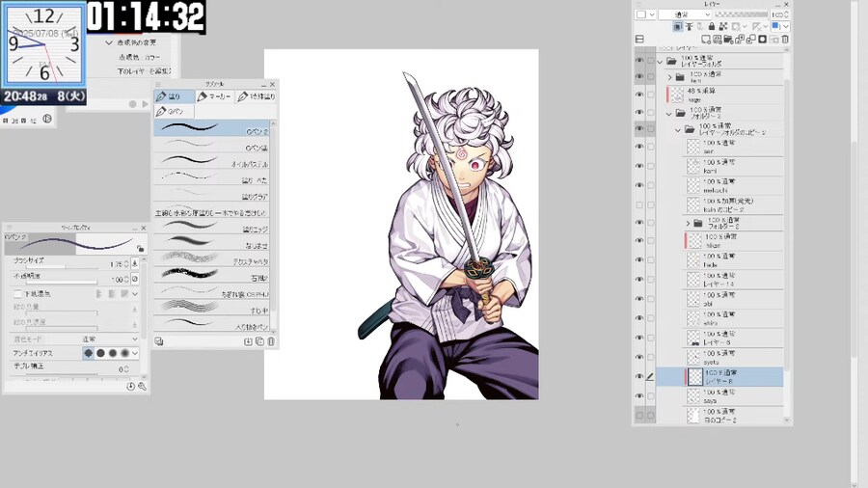This screenshot has width=868, height=488.
Task: Open the layer blending mode 通常 dropdown
Action: coord(684,14)
